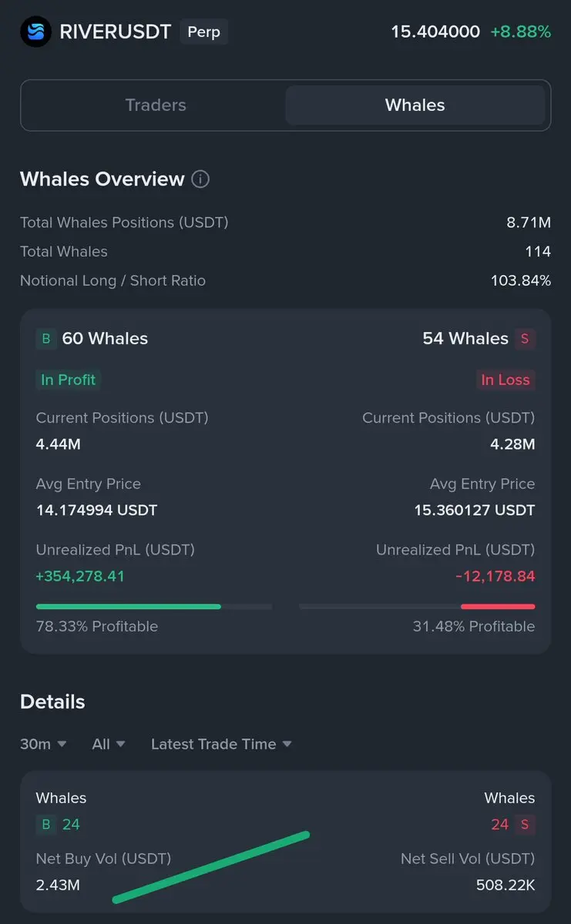The width and height of the screenshot is (571, 924).
Task: Open the 30m timeframe dropdown
Action: coord(43,744)
